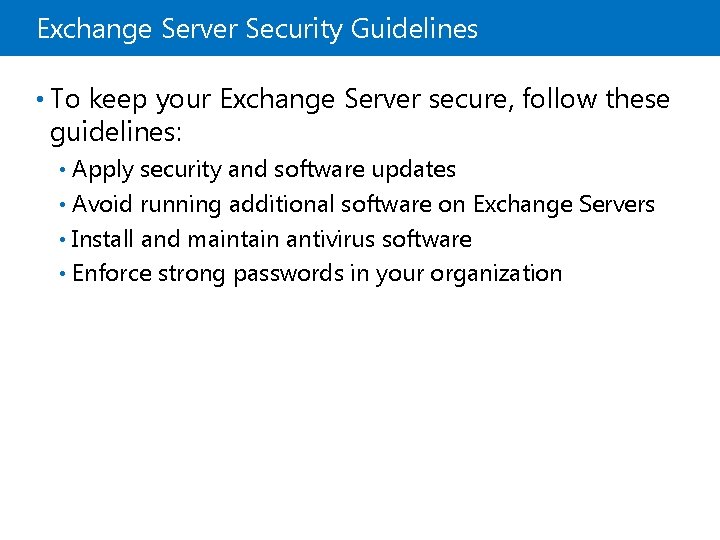This screenshot has width=720, height=540.
Task: Click the main bullet dot before 'To keep'
Action: coord(37,99)
